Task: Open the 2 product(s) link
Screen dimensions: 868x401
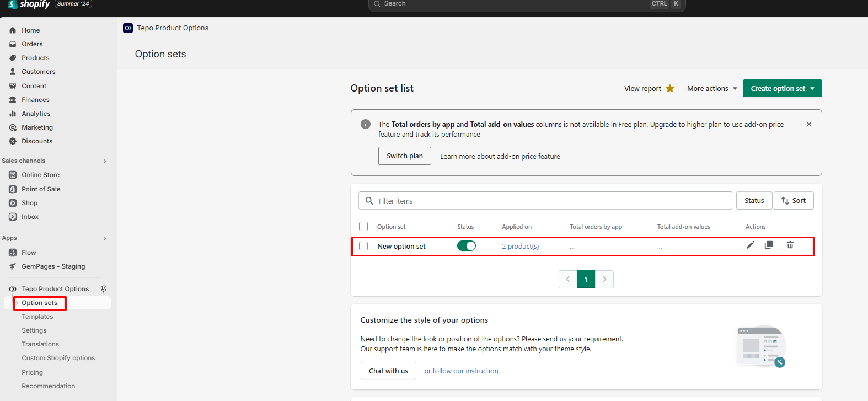Action: tap(520, 247)
